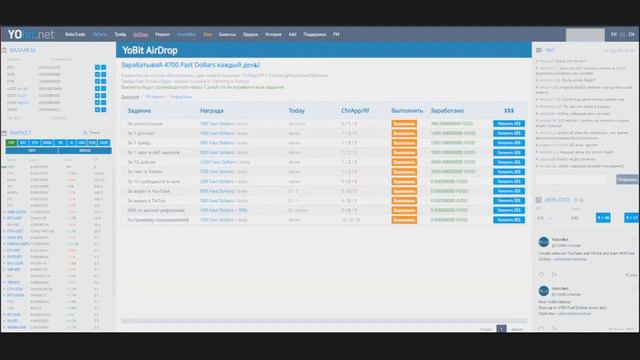Viewport: 640px width, 360px height.
Task: Open the Dice menu item
Action: coord(207,34)
